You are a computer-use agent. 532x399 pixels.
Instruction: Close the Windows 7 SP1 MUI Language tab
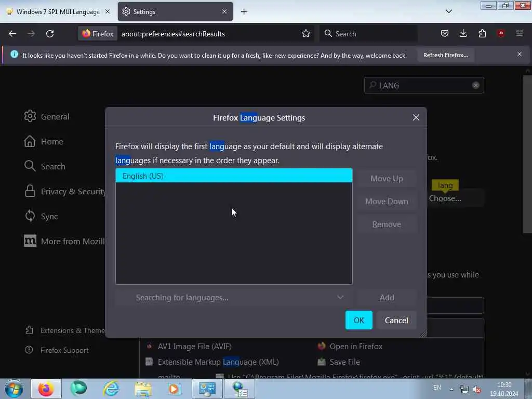click(x=107, y=11)
